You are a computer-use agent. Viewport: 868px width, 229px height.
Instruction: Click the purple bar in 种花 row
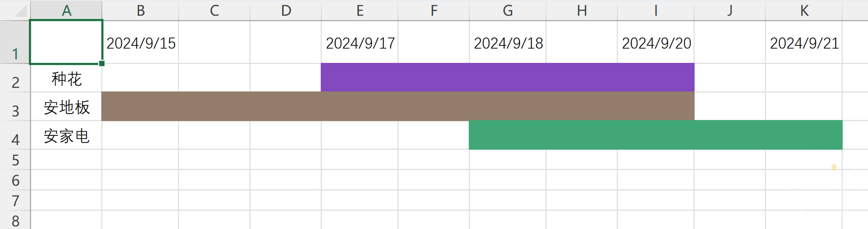point(508,77)
